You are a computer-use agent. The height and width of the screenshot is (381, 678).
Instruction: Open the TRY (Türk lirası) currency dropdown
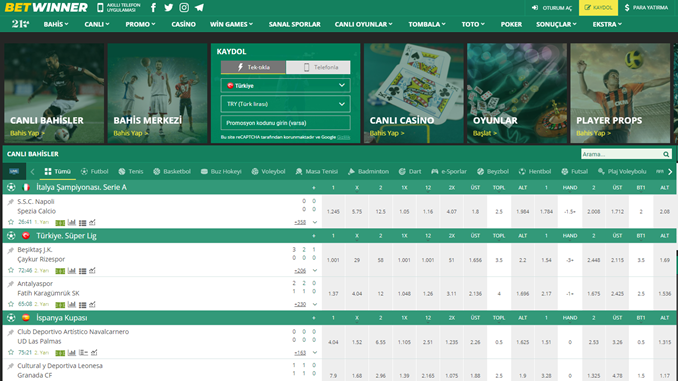(x=285, y=104)
